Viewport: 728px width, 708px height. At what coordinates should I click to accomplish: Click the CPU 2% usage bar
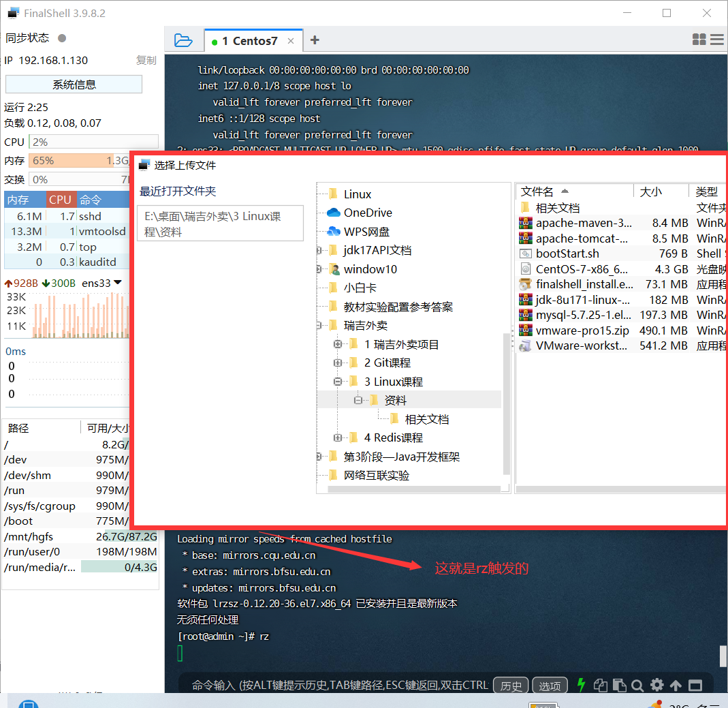[93, 142]
